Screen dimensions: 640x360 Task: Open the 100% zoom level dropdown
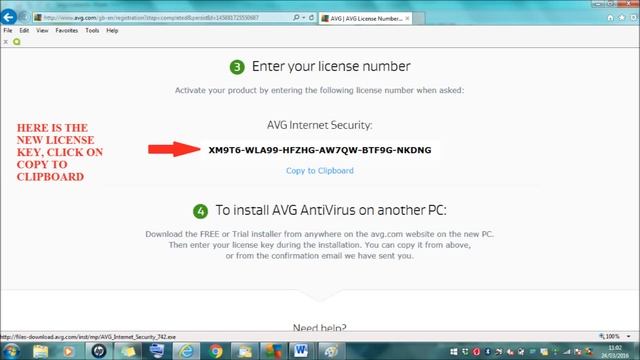coord(629,336)
